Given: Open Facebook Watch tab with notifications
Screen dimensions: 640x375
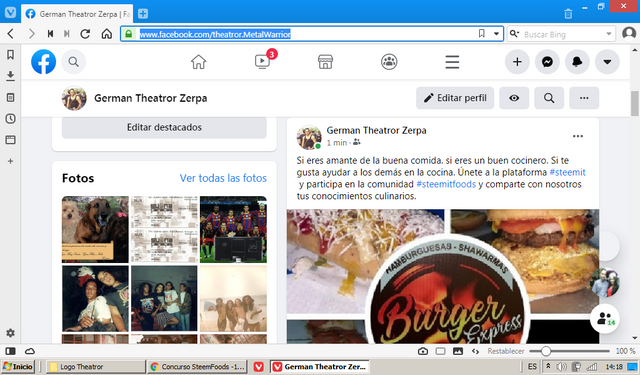Looking at the screenshot, I should tap(262, 62).
